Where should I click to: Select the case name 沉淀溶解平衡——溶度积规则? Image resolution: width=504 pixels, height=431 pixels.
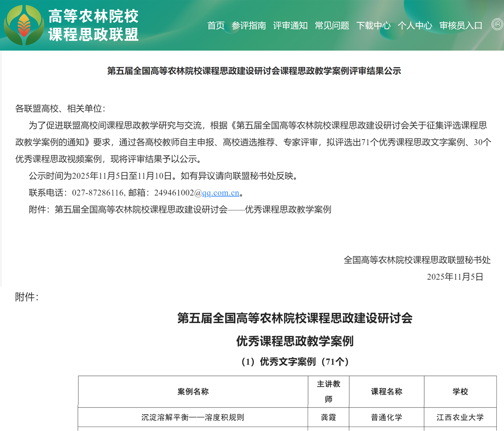194,417
